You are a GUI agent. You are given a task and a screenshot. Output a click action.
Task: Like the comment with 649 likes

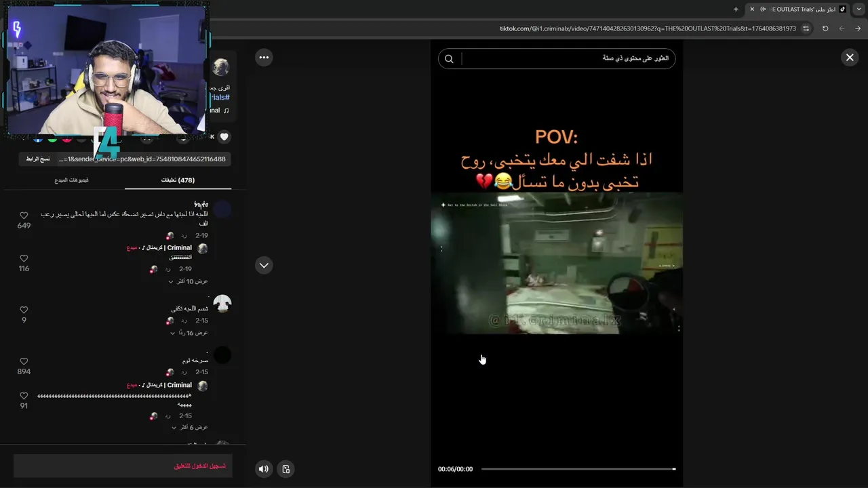point(24,216)
